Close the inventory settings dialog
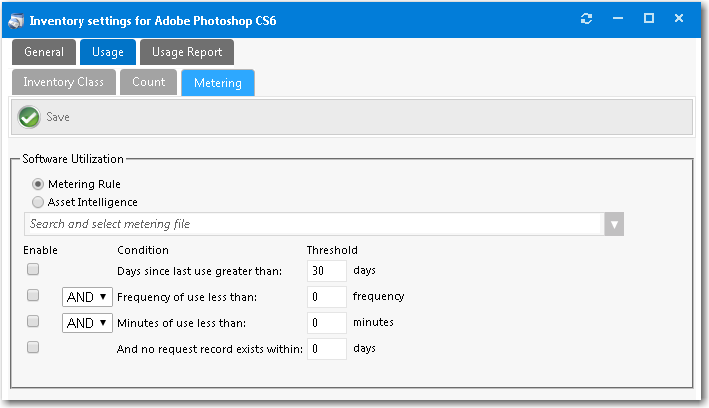Screen dimensions: 709x408 679,19
